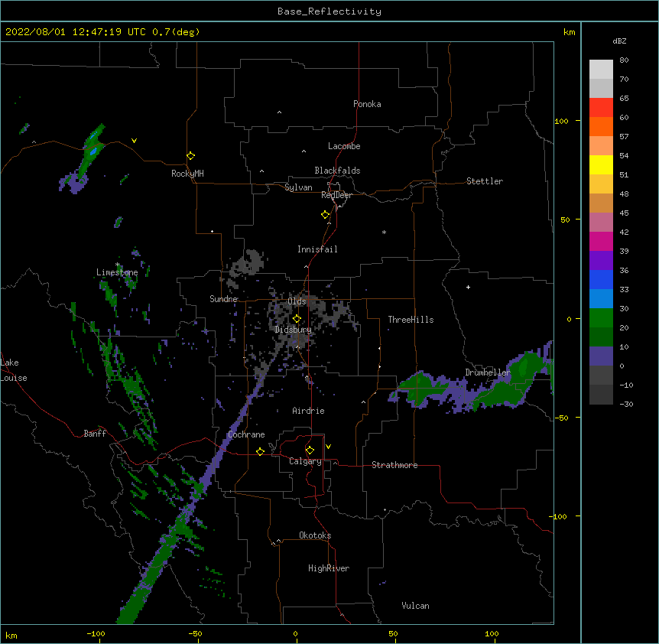Click the RockyMH label
The height and width of the screenshot is (644, 659).
click(187, 174)
